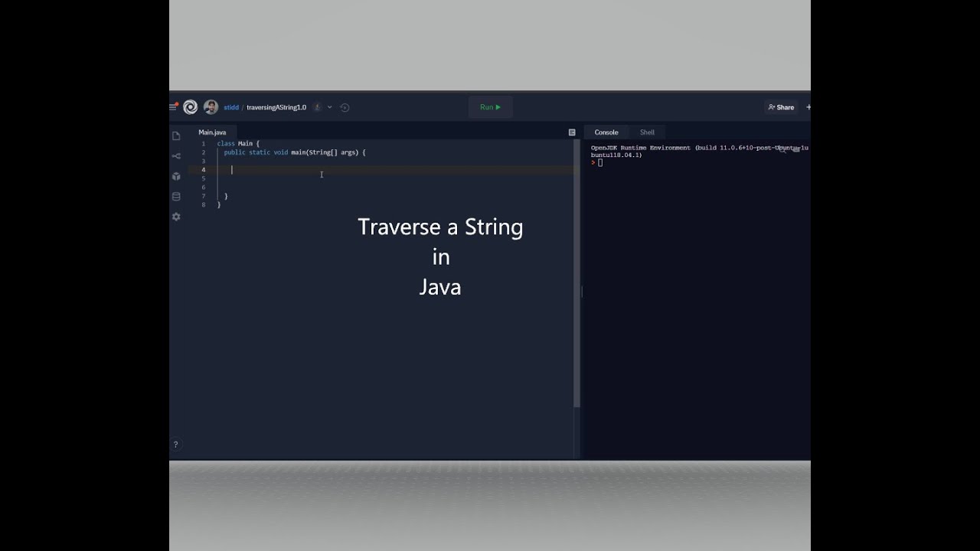Open the Packages cube sidebar icon
Screen dimensions: 980x551
(x=176, y=176)
